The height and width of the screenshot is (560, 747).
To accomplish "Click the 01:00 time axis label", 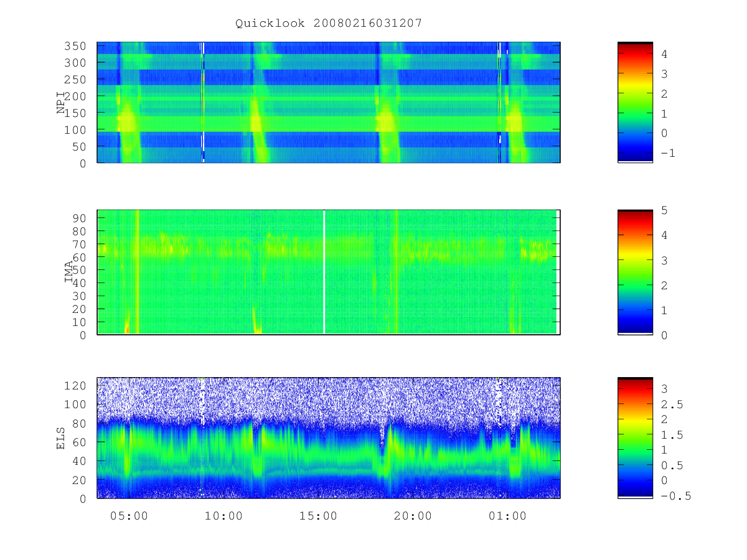I will (x=507, y=516).
